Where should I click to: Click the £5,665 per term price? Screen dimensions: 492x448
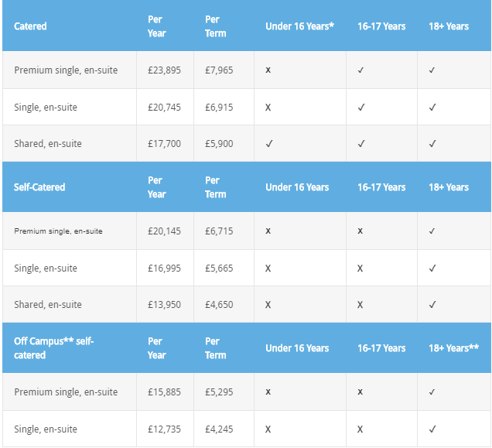(x=219, y=268)
